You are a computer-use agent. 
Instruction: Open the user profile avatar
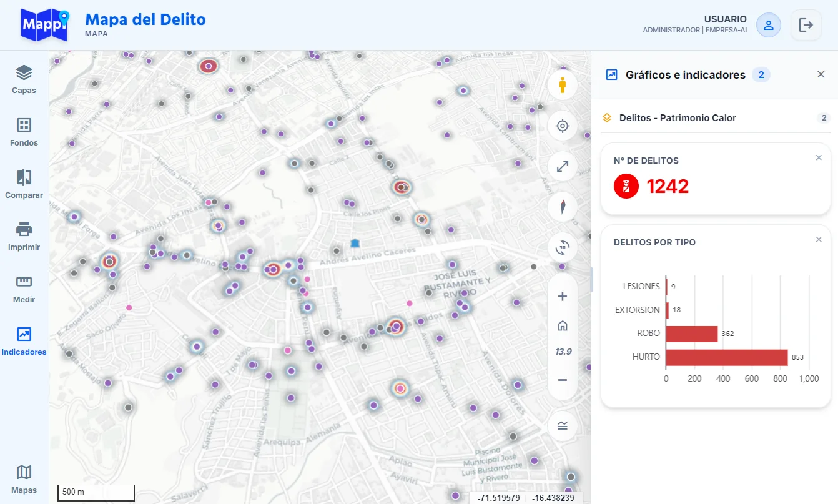pos(769,25)
